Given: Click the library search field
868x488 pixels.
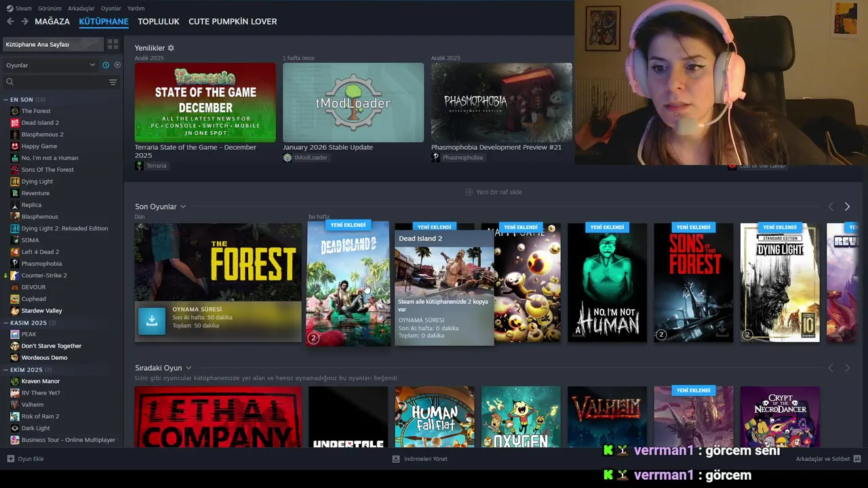Looking at the screenshot, I should pos(56,82).
